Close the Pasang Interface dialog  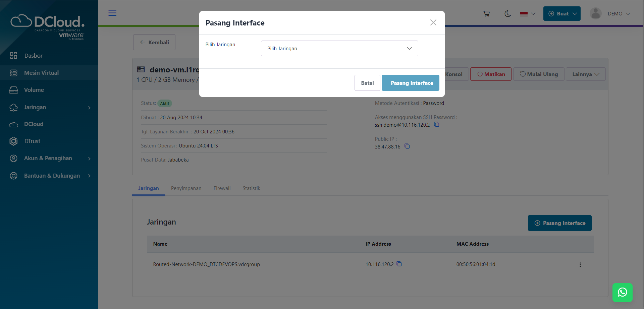[x=433, y=22]
